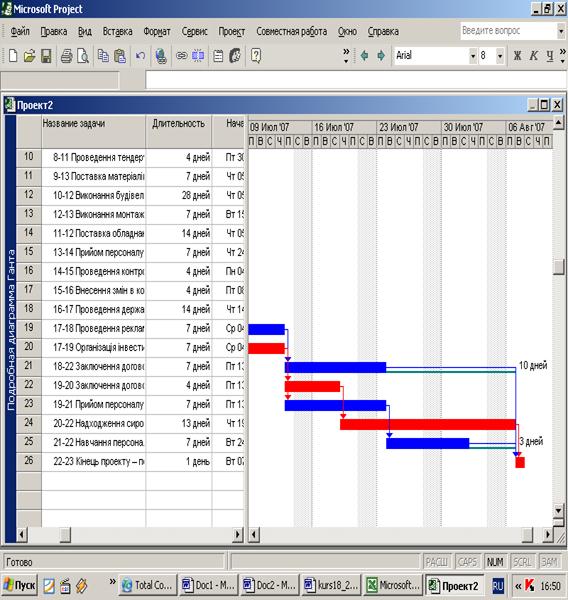Click the Введите вопрос help input field
The height and width of the screenshot is (600, 568).
coord(508,31)
